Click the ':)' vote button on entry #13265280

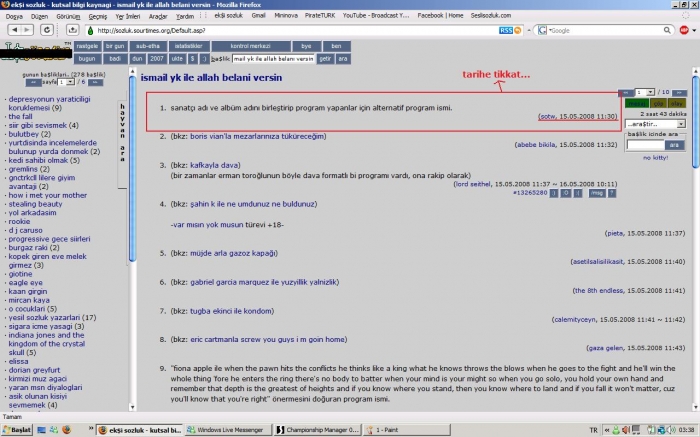point(554,193)
